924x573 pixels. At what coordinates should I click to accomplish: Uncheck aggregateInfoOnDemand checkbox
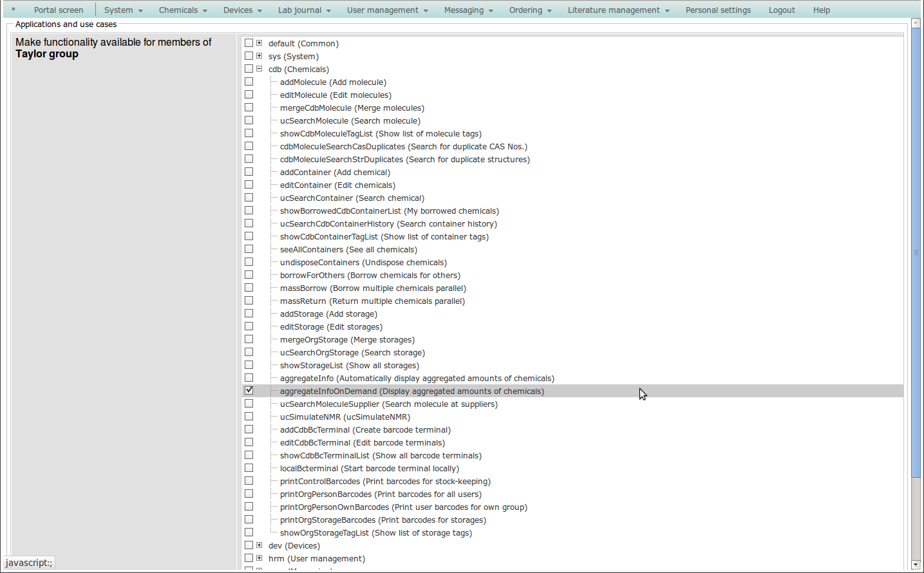pos(249,391)
